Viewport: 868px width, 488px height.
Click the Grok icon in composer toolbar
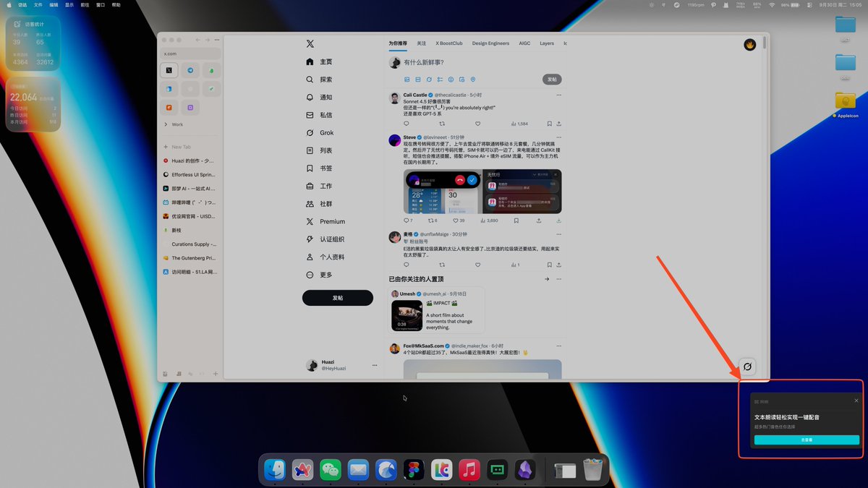(x=429, y=80)
